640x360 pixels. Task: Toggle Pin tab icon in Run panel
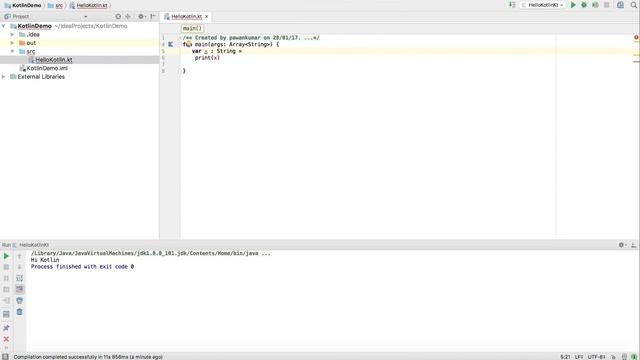click(x=6, y=328)
